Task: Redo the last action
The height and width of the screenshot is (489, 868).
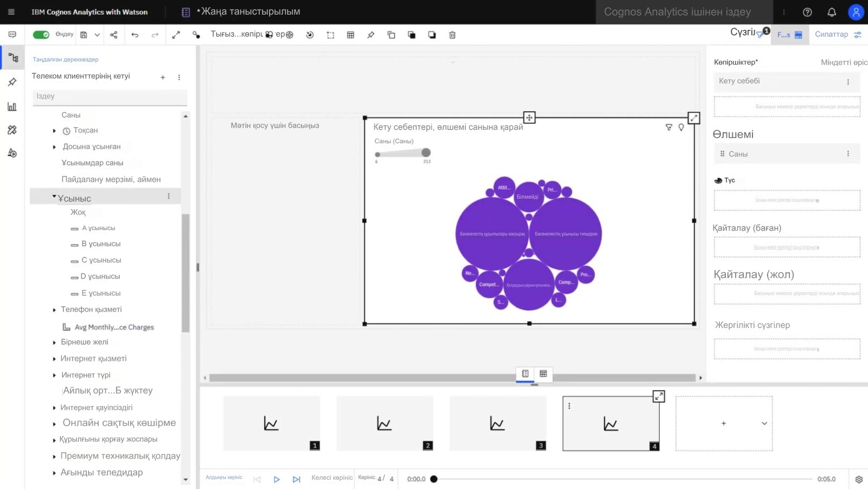Action: pyautogui.click(x=155, y=35)
